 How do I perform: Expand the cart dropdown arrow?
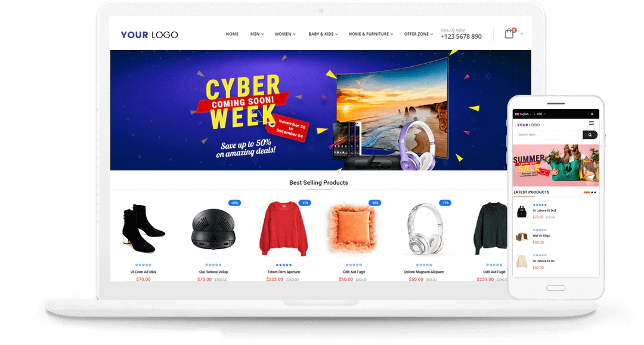(522, 33)
